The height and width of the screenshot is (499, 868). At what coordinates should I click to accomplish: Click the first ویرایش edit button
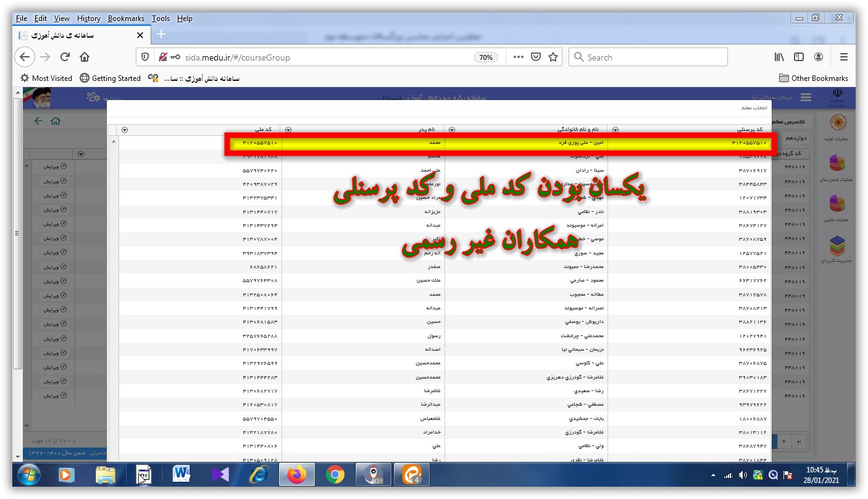tap(55, 167)
